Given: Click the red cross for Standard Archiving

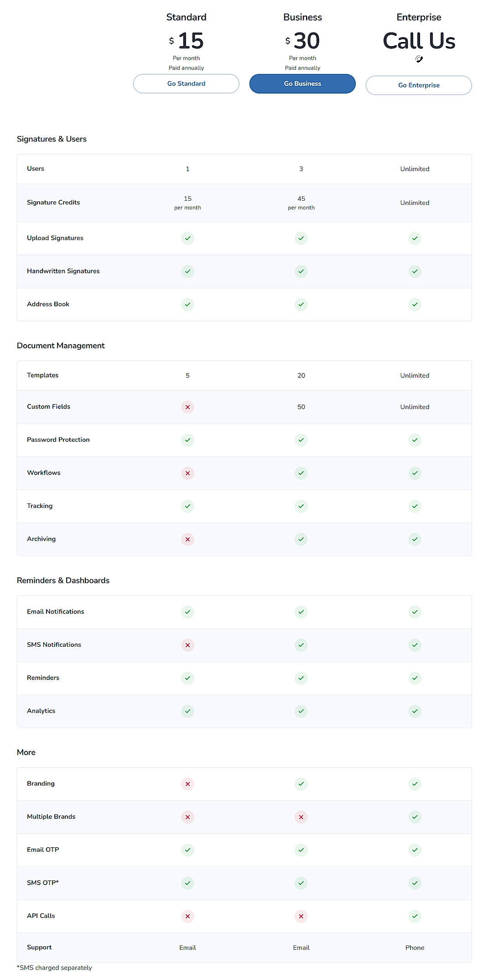Looking at the screenshot, I should [187, 539].
